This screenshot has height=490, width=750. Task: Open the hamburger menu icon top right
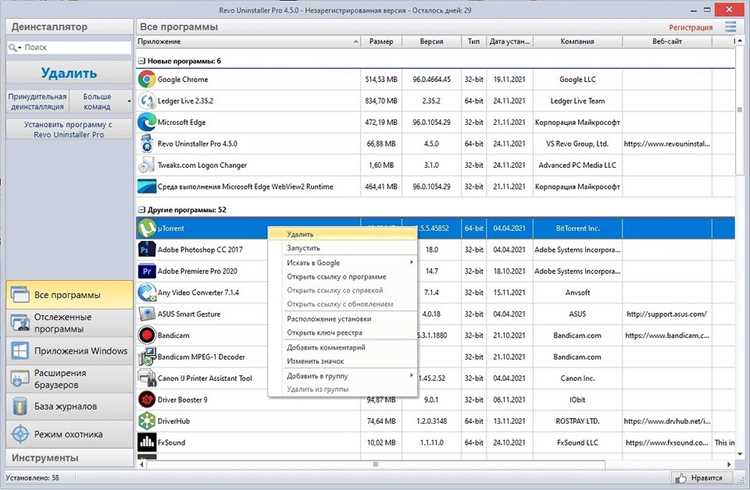pos(730,27)
